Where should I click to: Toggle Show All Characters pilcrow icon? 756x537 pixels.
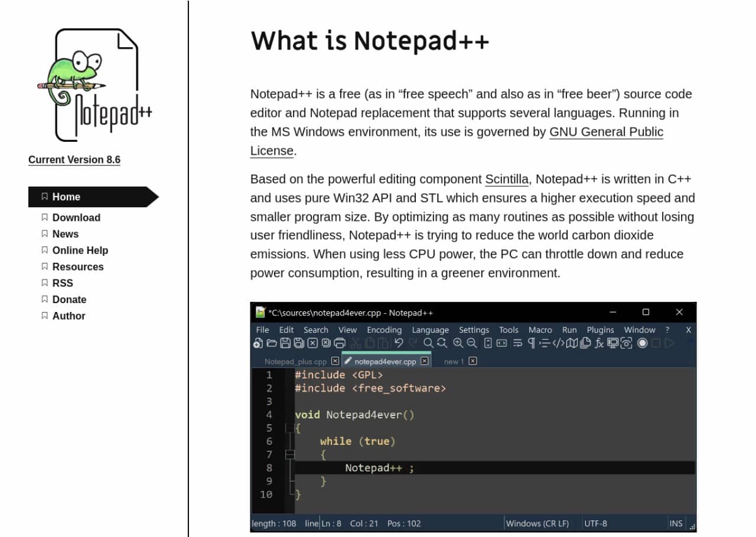[x=531, y=343]
